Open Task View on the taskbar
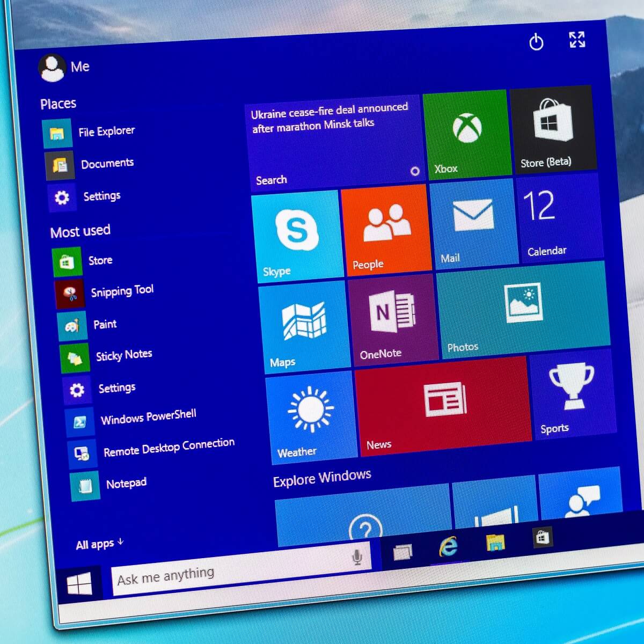Screen dimensions: 644x644 (402, 552)
